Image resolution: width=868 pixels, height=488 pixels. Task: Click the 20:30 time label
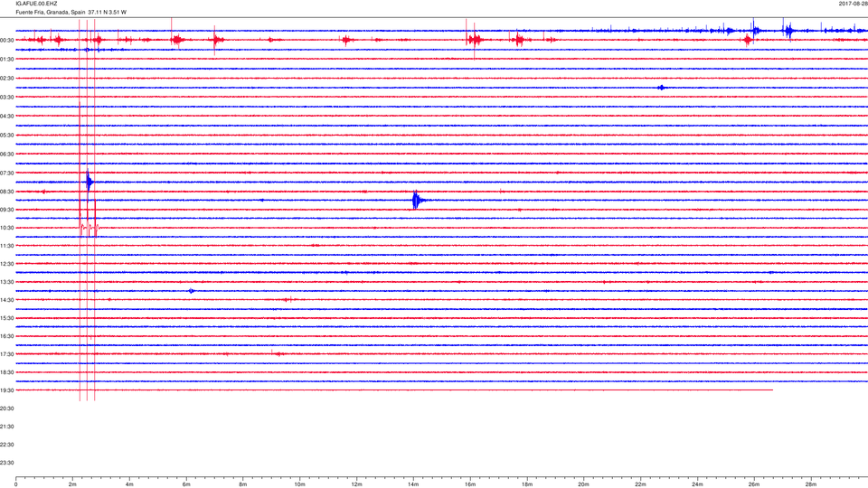[6, 408]
